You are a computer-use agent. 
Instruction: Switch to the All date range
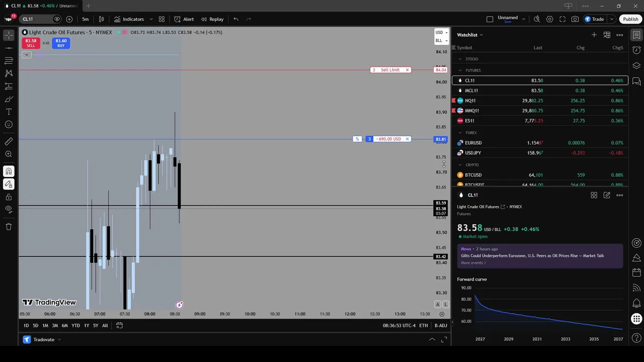[105, 326]
